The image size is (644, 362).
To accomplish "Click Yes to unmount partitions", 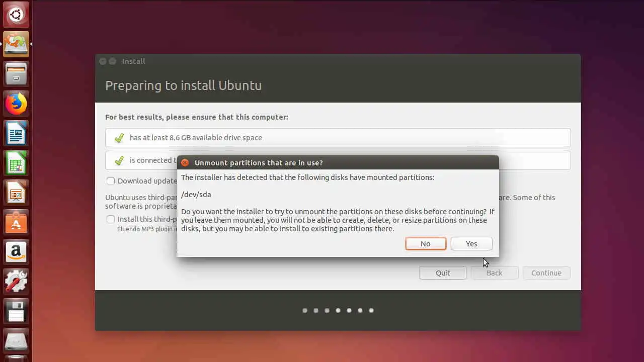I will 471,244.
